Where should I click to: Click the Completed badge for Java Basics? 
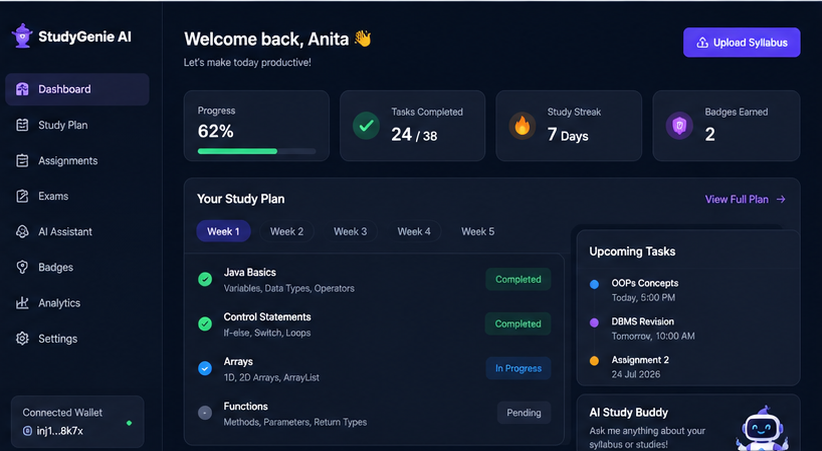(x=518, y=280)
